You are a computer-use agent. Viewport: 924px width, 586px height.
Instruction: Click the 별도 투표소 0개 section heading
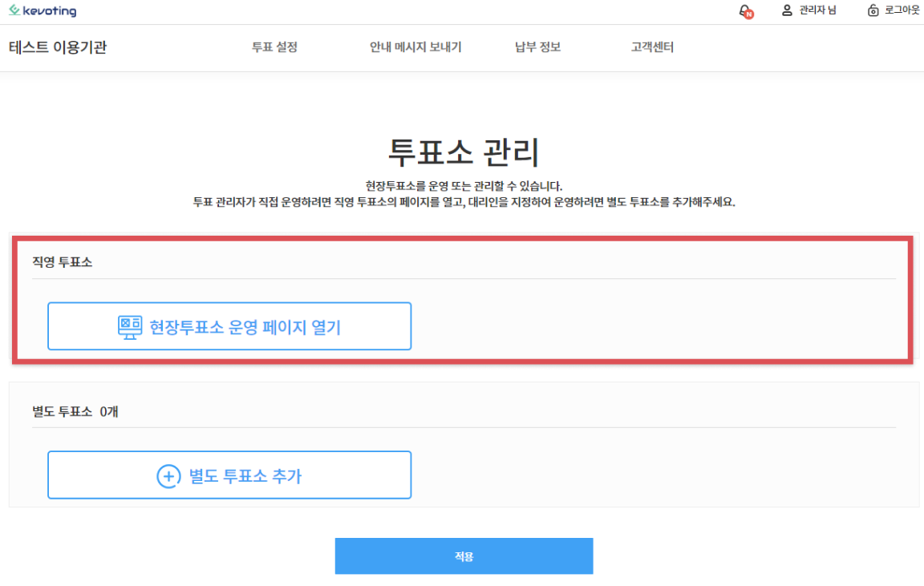pos(75,411)
